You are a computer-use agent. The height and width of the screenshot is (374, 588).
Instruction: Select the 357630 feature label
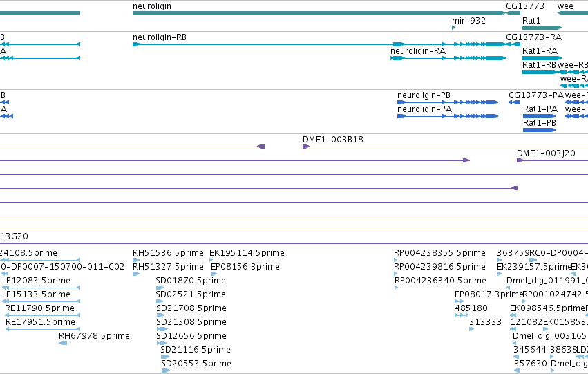click(x=531, y=364)
